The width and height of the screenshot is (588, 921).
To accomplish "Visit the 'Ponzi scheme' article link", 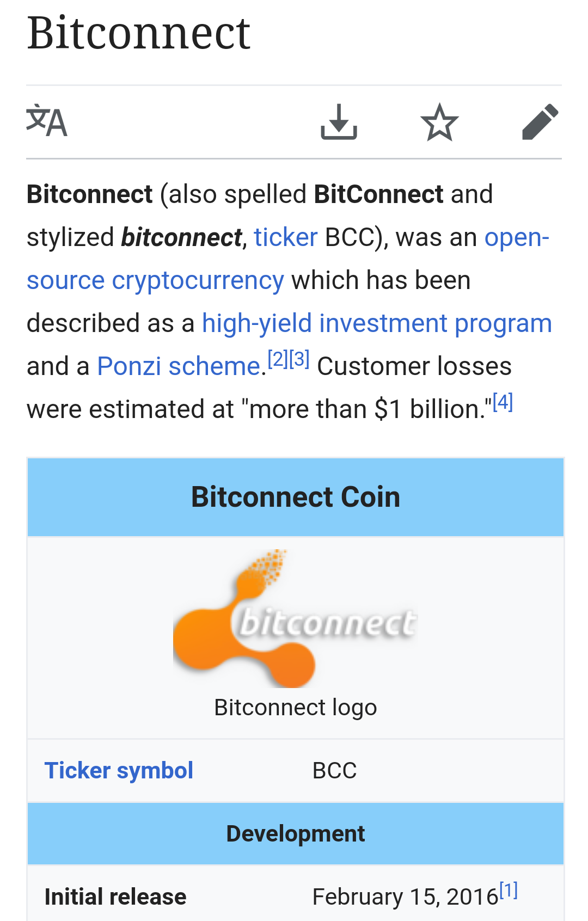I will (x=179, y=366).
